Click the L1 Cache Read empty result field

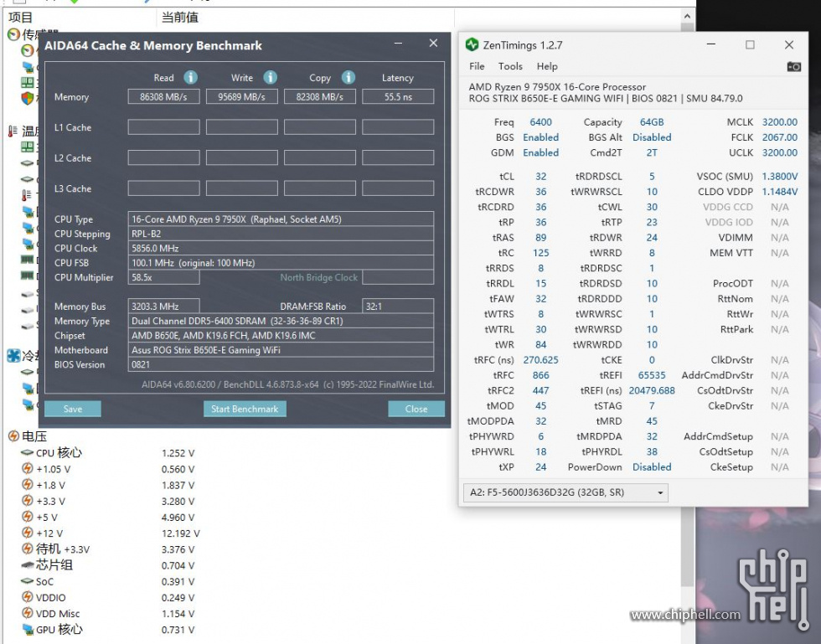pos(163,127)
